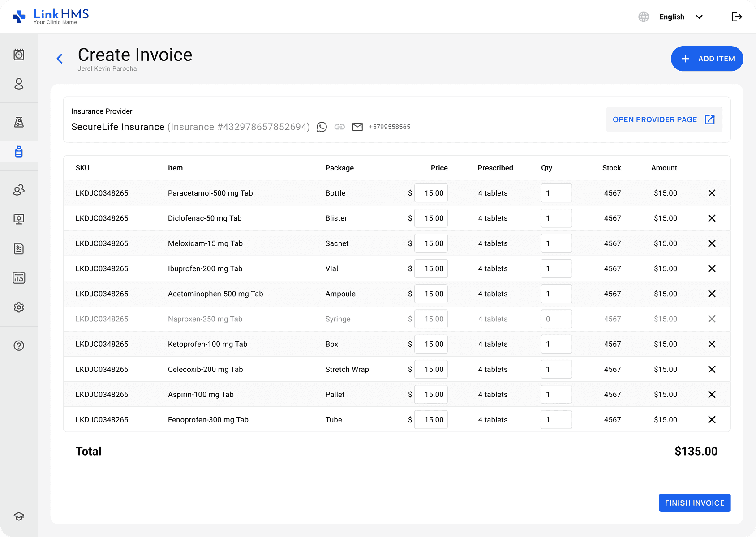Open the English language dropdown
This screenshot has height=537, width=756.
[680, 17]
